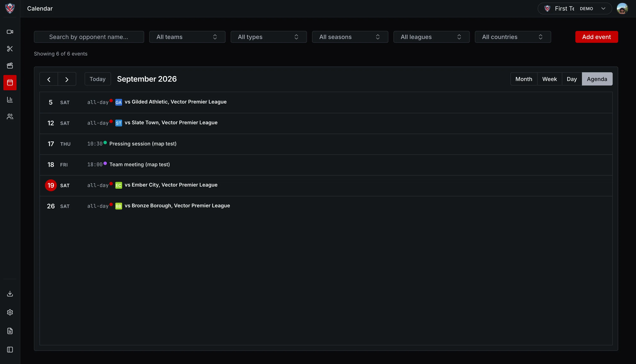Viewport: 636px width, 364px height.
Task: Click the shield app logo
Action: pos(10,8)
